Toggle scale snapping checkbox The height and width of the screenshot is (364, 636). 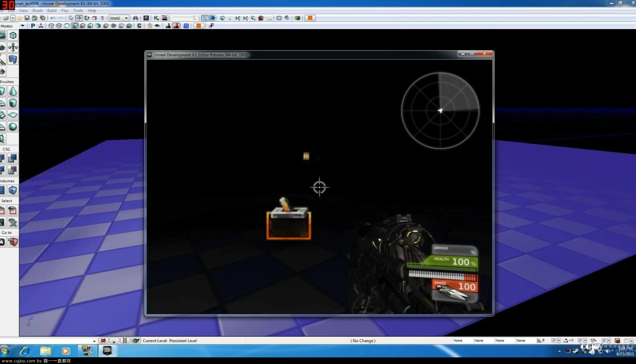pos(604,341)
